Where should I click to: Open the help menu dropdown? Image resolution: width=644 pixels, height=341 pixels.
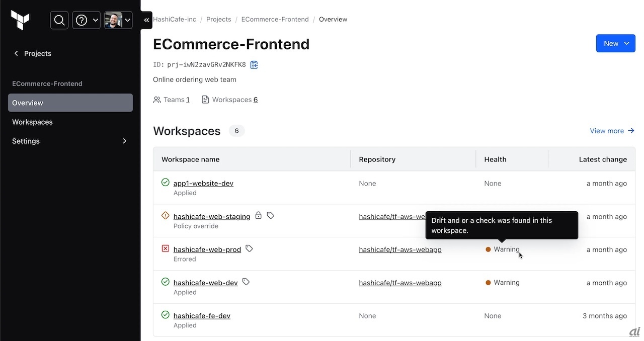click(x=86, y=20)
